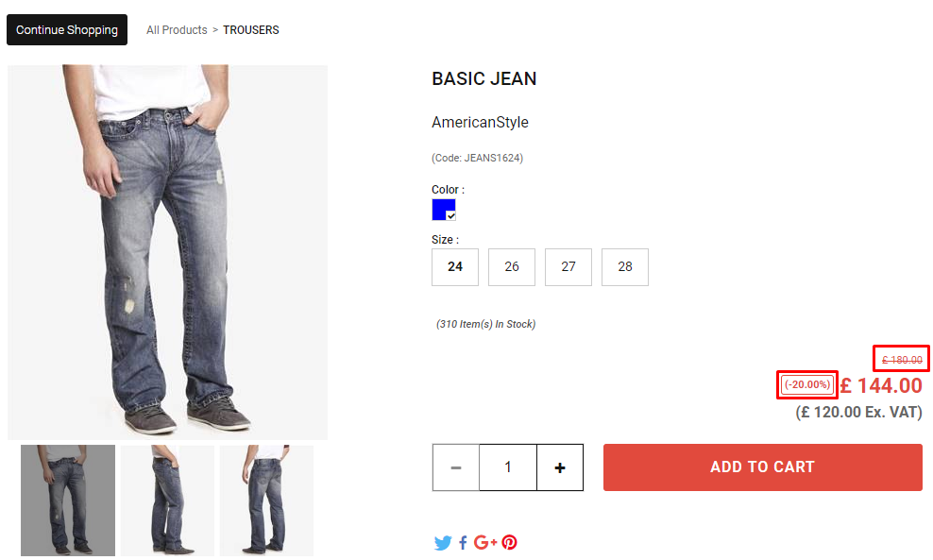This screenshot has height=560, width=933.
Task: Decrease quantity with minus button
Action: click(x=456, y=467)
